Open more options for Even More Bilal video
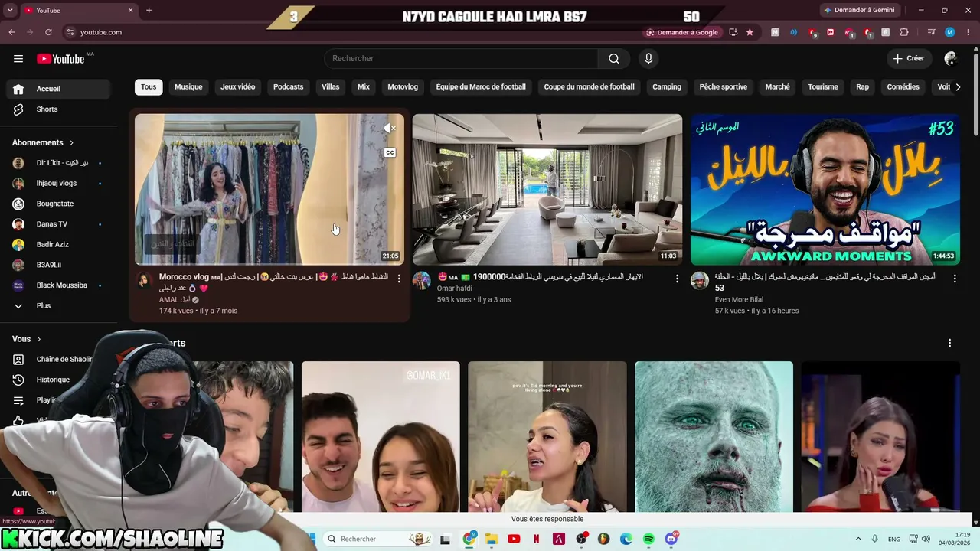 click(x=955, y=279)
